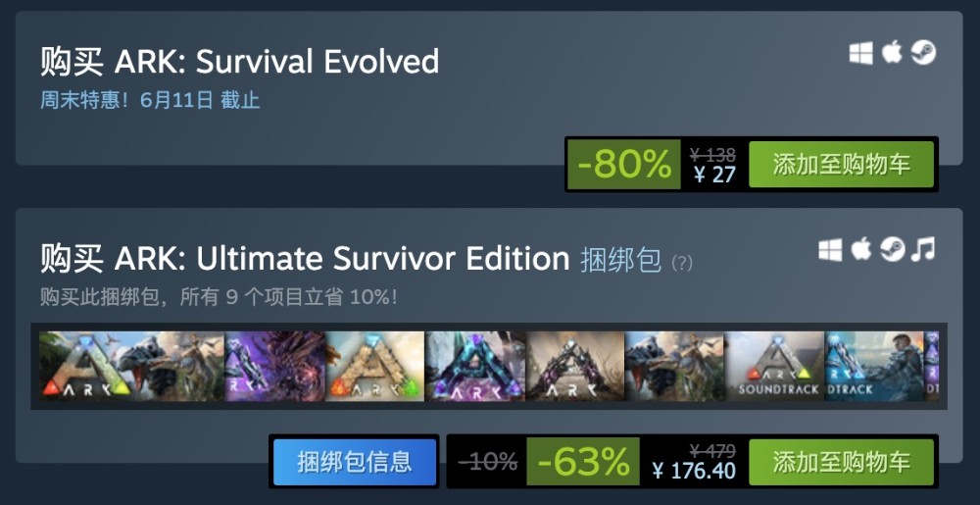This screenshot has width=980, height=505.
Task: Click the -80% discount badge
Action: click(x=623, y=165)
